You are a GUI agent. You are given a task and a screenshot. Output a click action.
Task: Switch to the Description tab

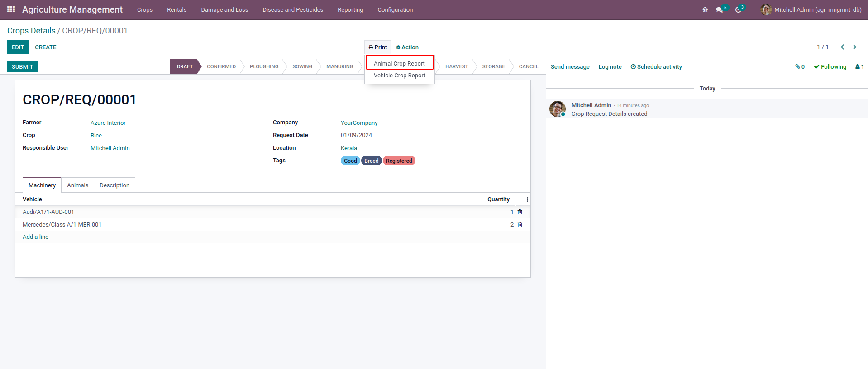[114, 185]
